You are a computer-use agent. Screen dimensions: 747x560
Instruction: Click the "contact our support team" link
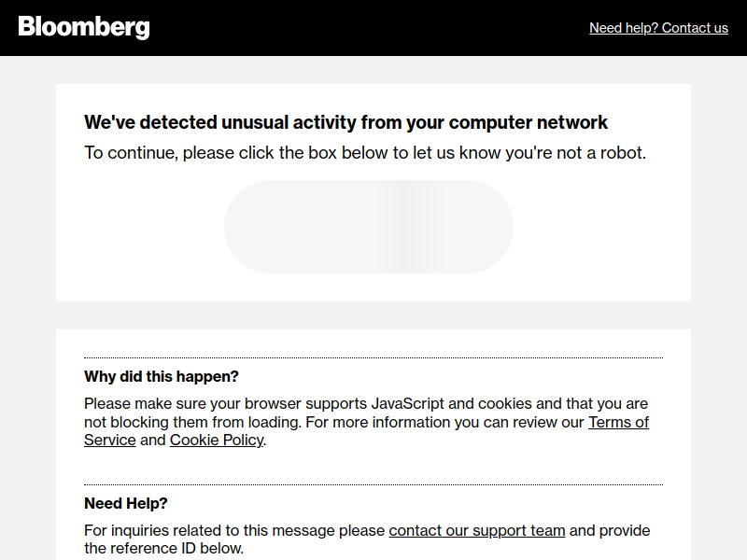coord(476,530)
